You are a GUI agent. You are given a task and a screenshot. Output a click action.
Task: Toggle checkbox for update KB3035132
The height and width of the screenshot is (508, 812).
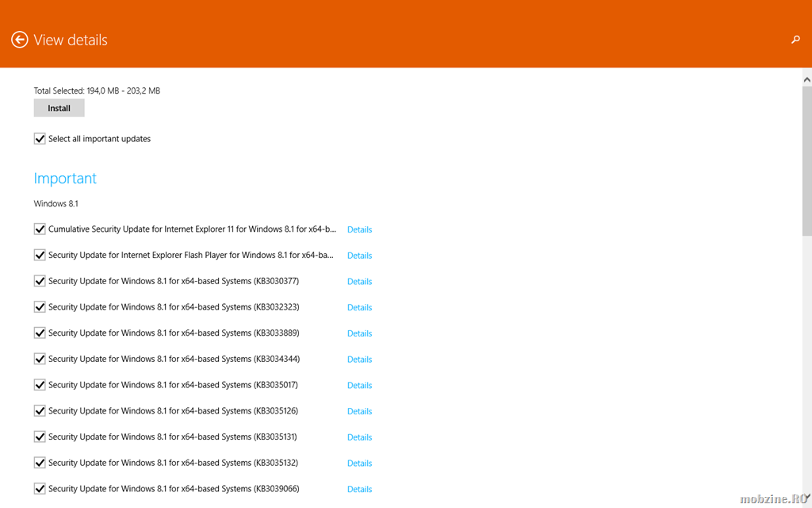pos(40,463)
